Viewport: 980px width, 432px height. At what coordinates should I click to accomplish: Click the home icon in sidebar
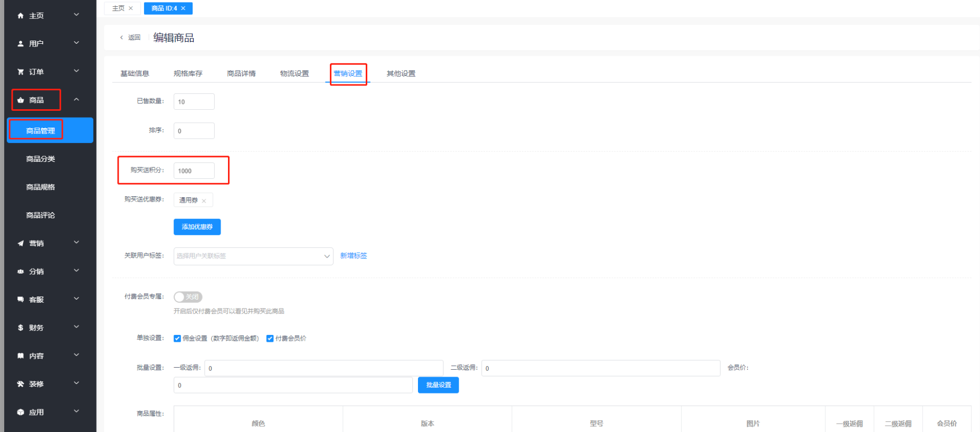[21, 16]
